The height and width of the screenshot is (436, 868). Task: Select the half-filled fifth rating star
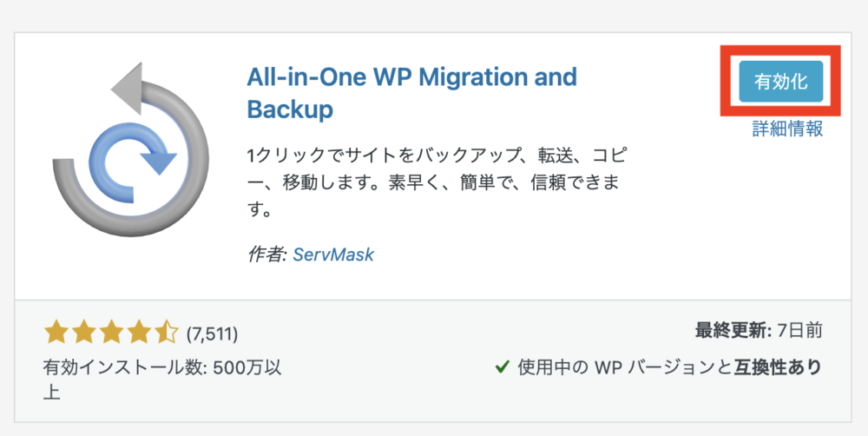[x=167, y=333]
